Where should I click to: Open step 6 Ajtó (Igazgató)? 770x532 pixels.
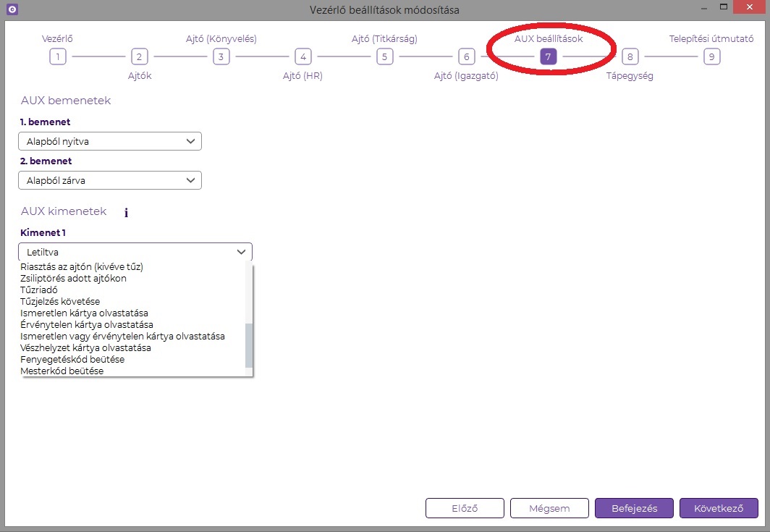pyautogui.click(x=467, y=56)
